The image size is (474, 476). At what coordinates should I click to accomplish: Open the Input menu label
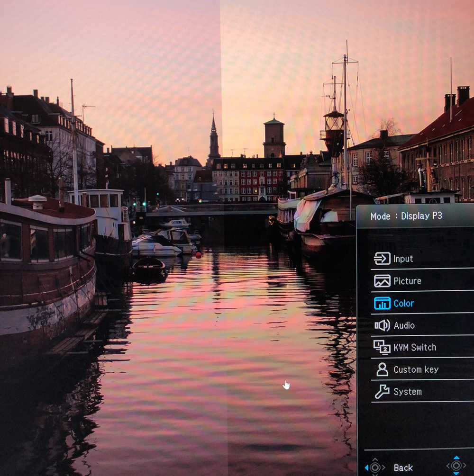click(x=403, y=259)
